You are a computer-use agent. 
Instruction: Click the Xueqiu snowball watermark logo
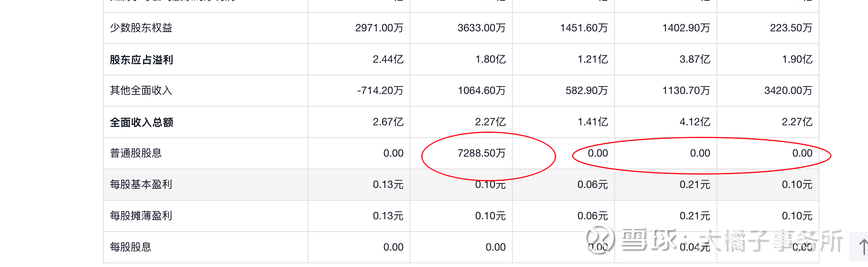[600, 240]
